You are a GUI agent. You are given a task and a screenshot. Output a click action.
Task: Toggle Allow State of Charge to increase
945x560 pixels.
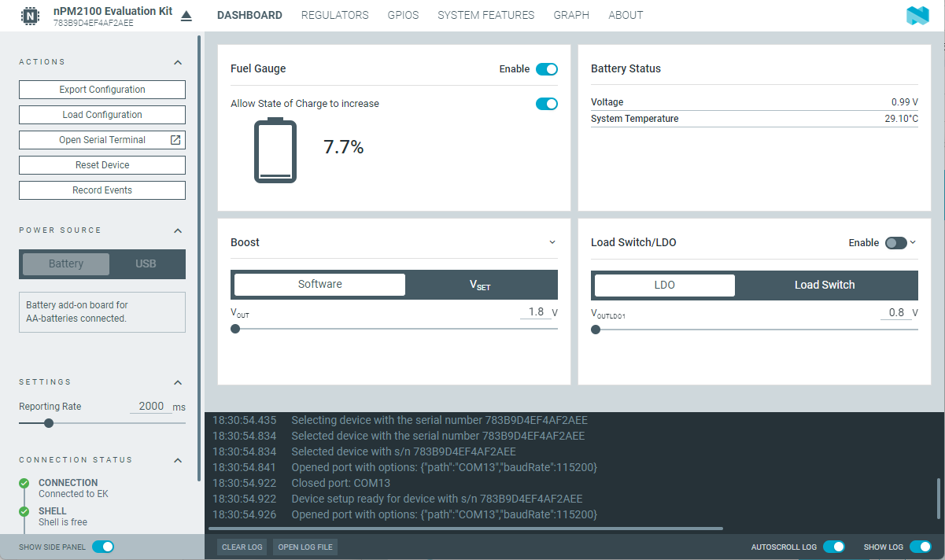(547, 104)
